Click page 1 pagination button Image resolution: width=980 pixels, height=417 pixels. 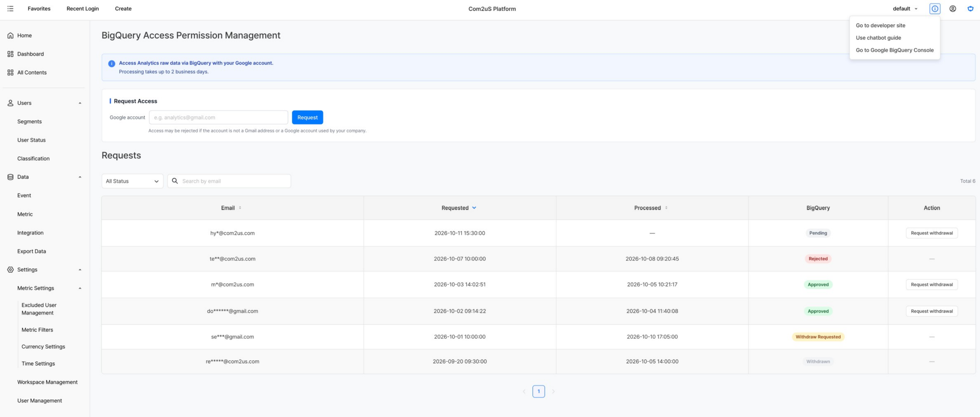point(538,391)
